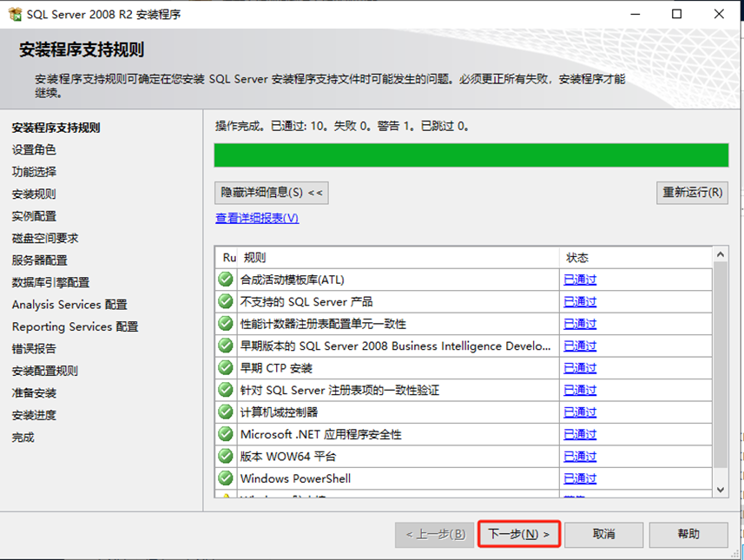
Task: Open 已通过 link for Windows PowerShell
Action: [x=580, y=478]
